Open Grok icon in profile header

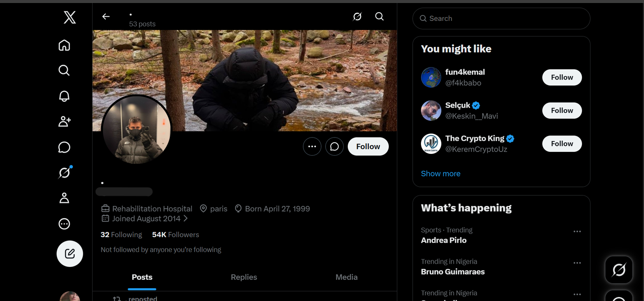pos(357,16)
